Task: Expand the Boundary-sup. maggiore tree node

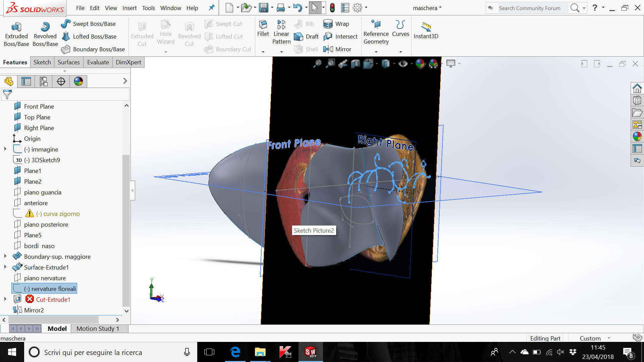Action: 5,256
